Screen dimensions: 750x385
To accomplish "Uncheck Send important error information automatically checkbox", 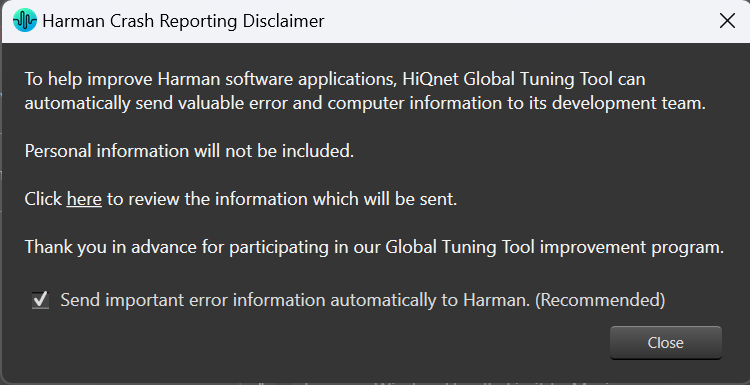I will (x=41, y=300).
